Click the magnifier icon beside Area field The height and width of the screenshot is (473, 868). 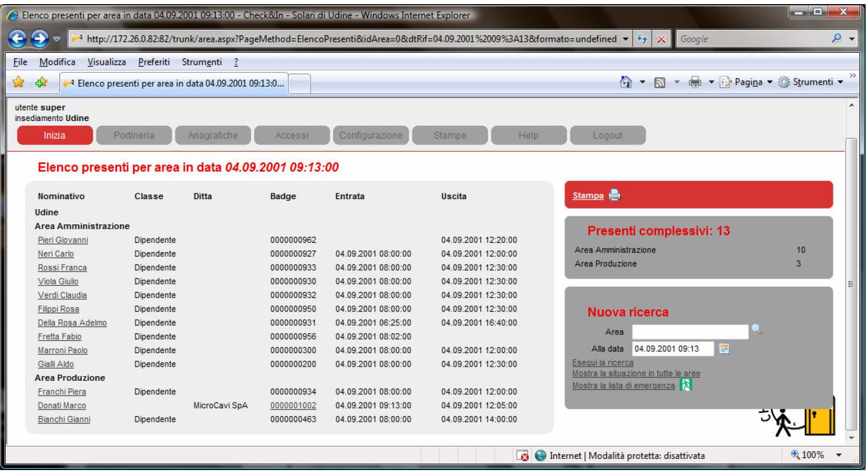point(757,331)
